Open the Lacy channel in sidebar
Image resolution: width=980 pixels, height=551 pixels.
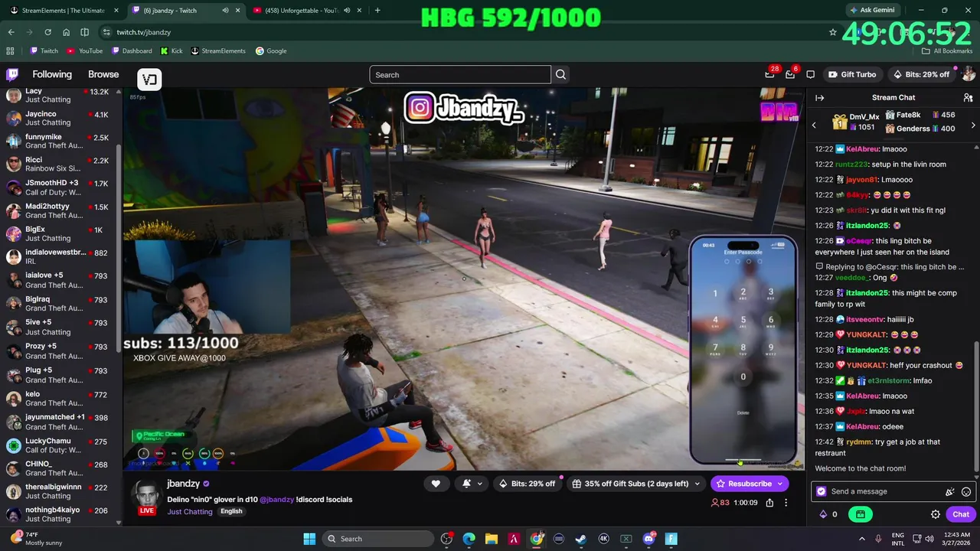click(60, 95)
